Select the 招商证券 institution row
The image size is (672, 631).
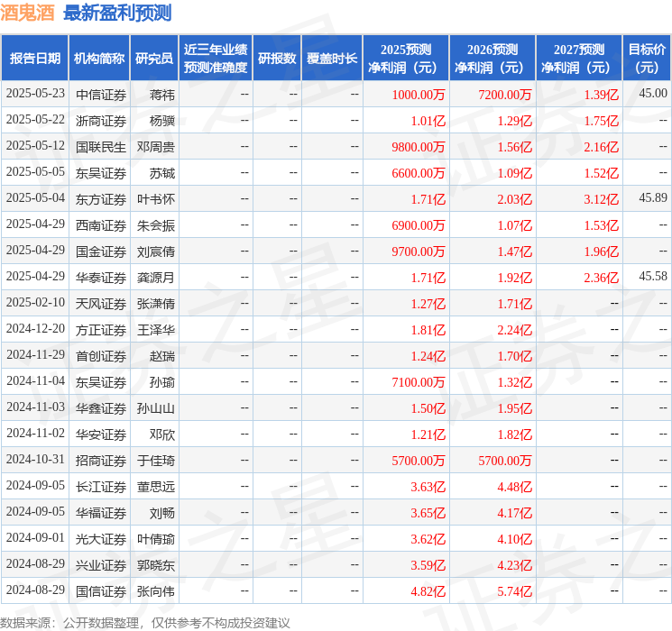tap(101, 461)
